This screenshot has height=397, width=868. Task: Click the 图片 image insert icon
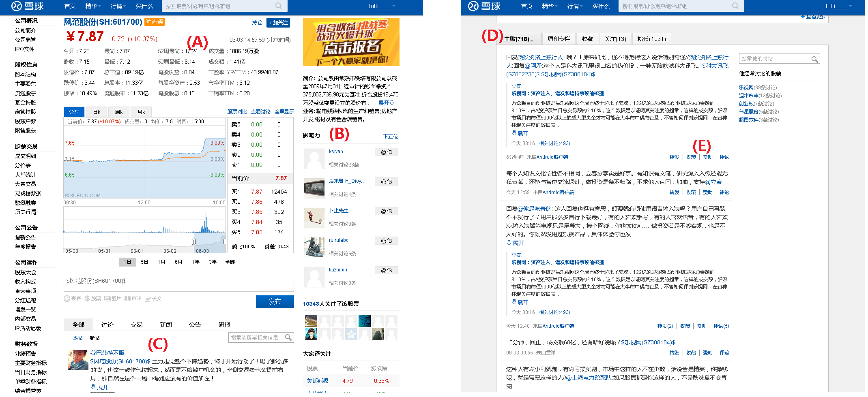(x=107, y=299)
